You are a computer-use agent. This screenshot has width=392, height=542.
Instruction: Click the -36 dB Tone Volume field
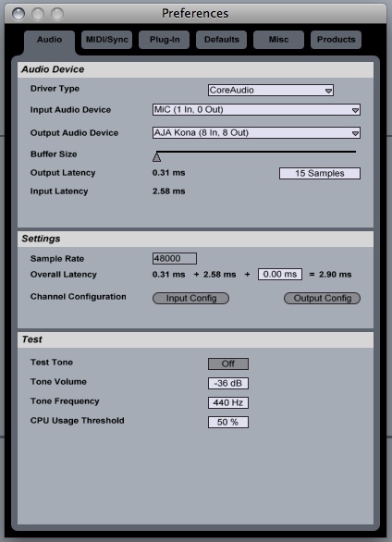(x=228, y=383)
